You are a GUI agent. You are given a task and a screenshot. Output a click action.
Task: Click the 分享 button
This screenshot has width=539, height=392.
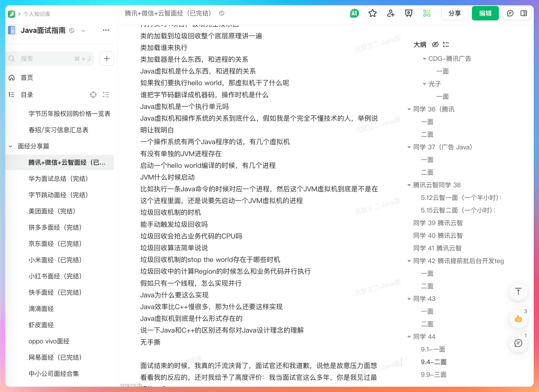click(x=454, y=13)
